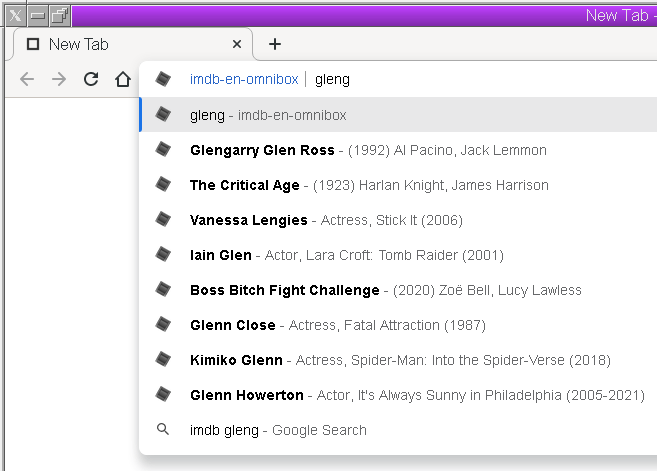The height and width of the screenshot is (471, 657).
Task: Click the icon beside Glenn Close
Action: [163, 323]
